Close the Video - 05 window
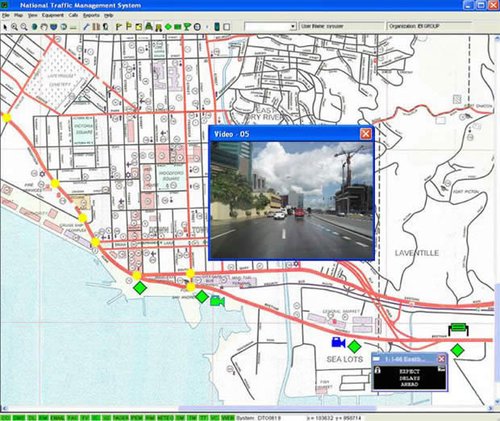Viewport: 500px width, 421px height. [x=366, y=134]
